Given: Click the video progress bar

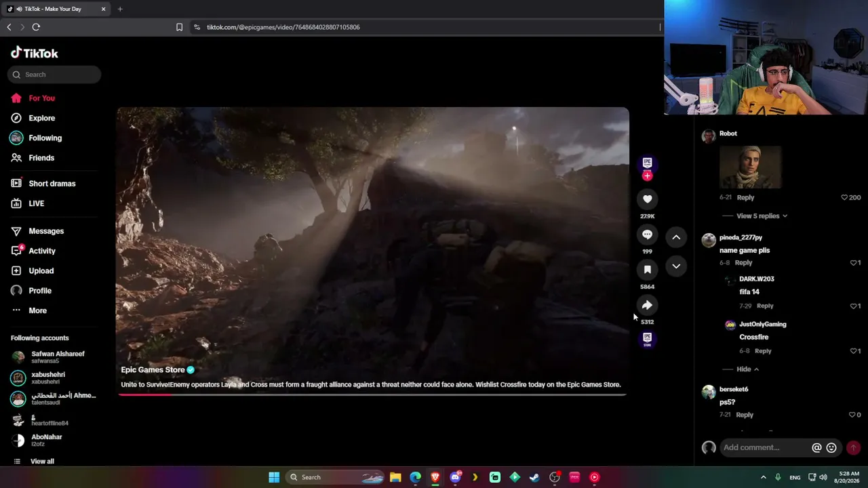Looking at the screenshot, I should (372, 394).
